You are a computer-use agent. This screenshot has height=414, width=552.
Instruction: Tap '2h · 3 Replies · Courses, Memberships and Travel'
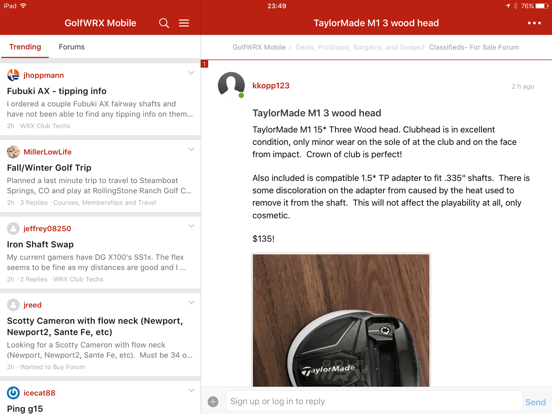pos(81,202)
